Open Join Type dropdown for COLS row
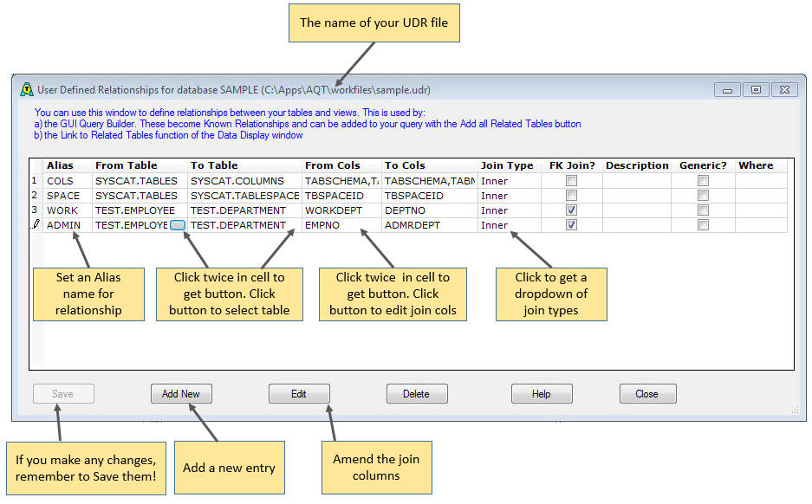812x504 pixels. [510, 181]
